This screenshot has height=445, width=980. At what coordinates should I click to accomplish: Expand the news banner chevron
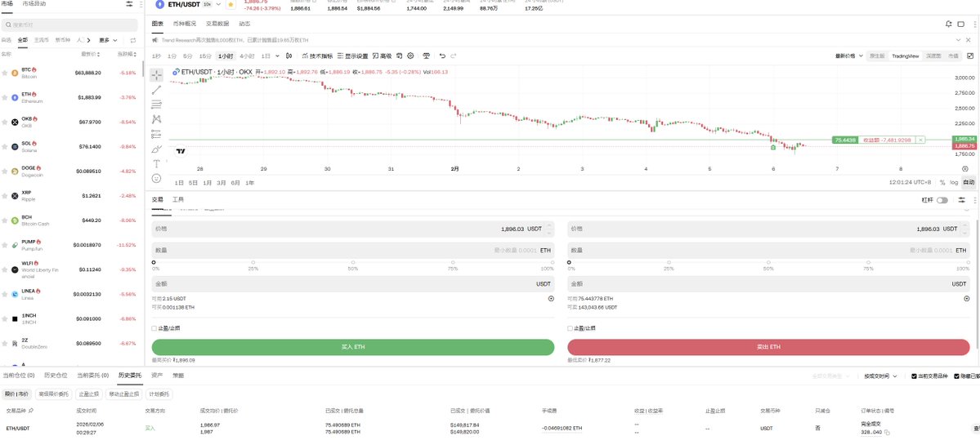(960, 40)
